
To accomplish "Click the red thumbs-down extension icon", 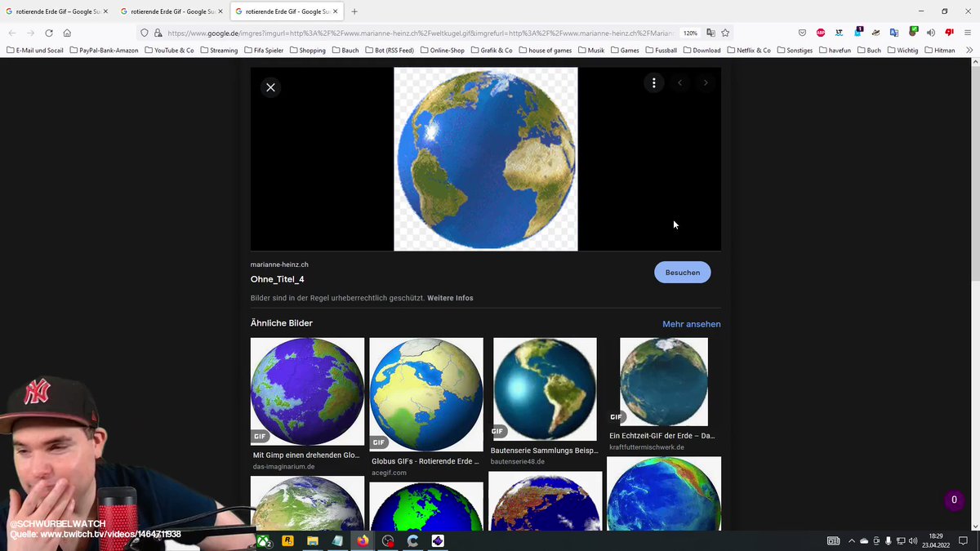I will click(949, 33).
